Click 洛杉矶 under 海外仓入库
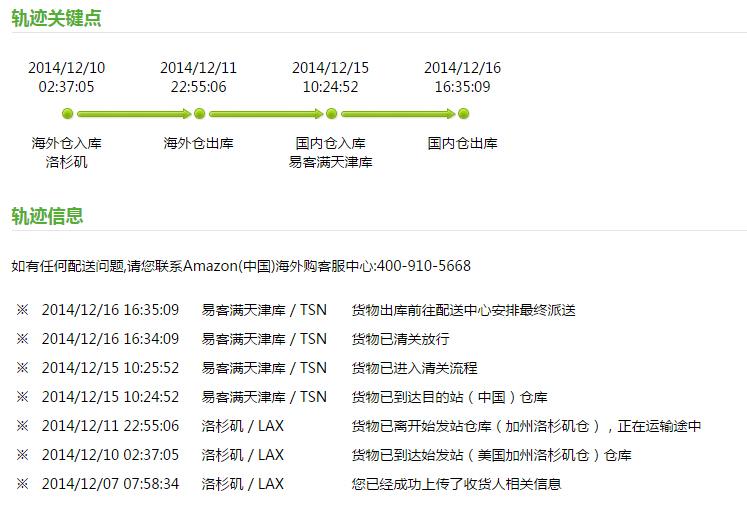This screenshot has width=747, height=511. point(67,162)
